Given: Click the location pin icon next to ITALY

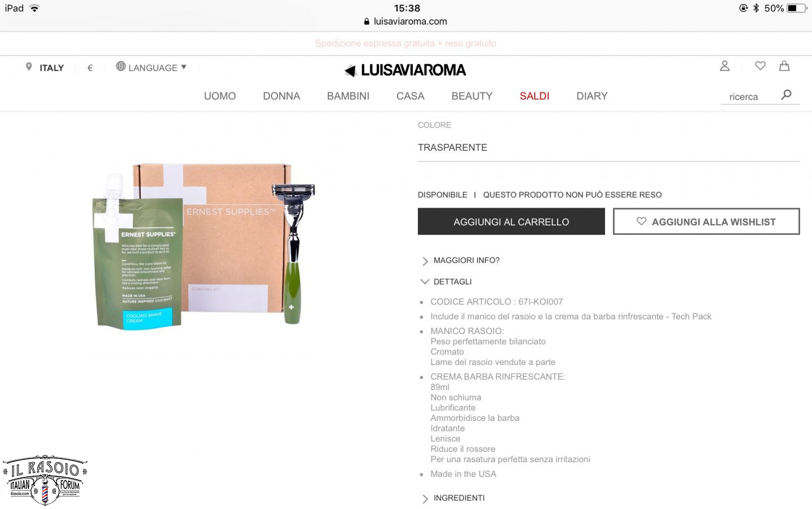Looking at the screenshot, I should [x=29, y=67].
